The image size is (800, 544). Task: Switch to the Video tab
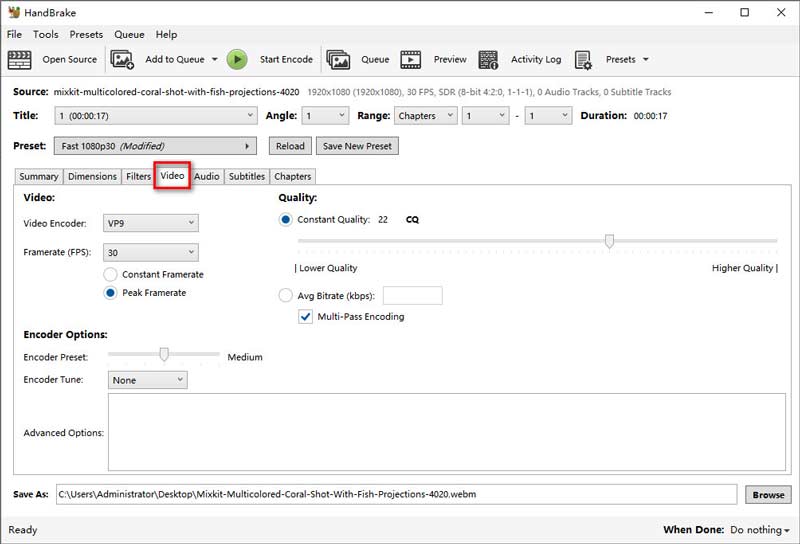point(172,176)
